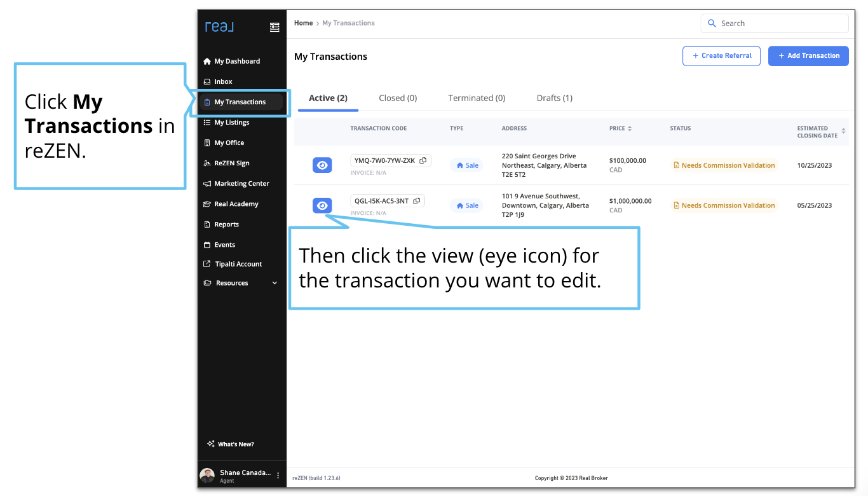
Task: Open Real Academy in the sidebar
Action: (x=236, y=203)
